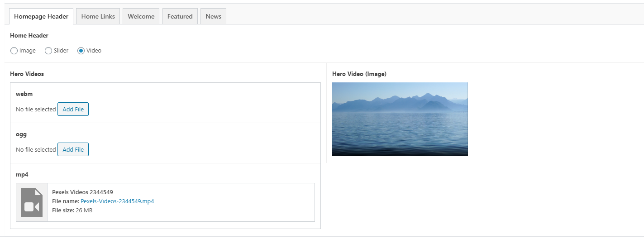This screenshot has height=239, width=644.
Task: Select the Image radio button
Action: 14,51
